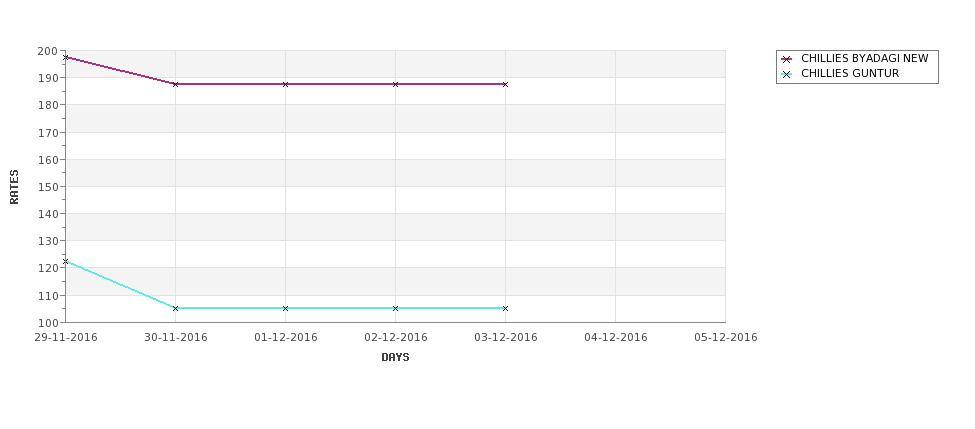Click Chillies Guntur legend marker icon
The height and width of the screenshot is (429, 975).
[787, 74]
